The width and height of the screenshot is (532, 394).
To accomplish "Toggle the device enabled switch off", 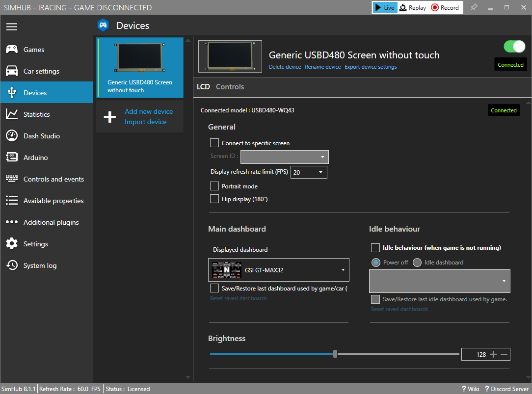I will [x=514, y=47].
